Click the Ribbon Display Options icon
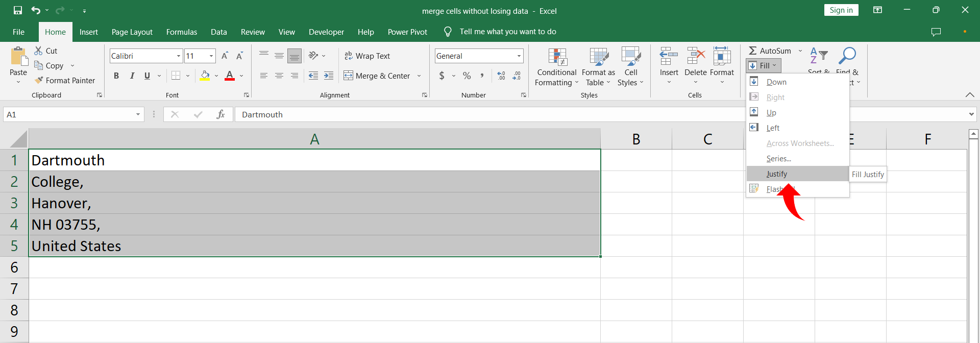Screen dimensions: 980x343 click(x=877, y=10)
